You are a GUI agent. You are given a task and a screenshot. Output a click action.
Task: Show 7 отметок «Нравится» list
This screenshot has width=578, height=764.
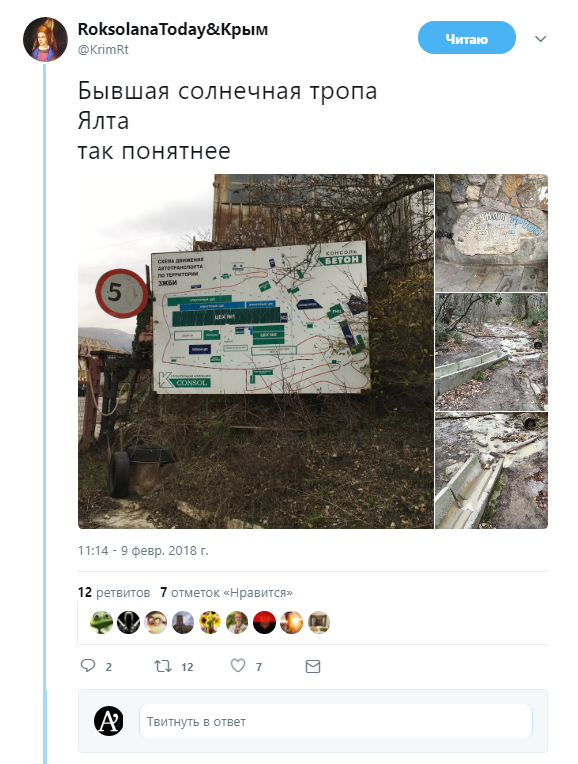226,592
